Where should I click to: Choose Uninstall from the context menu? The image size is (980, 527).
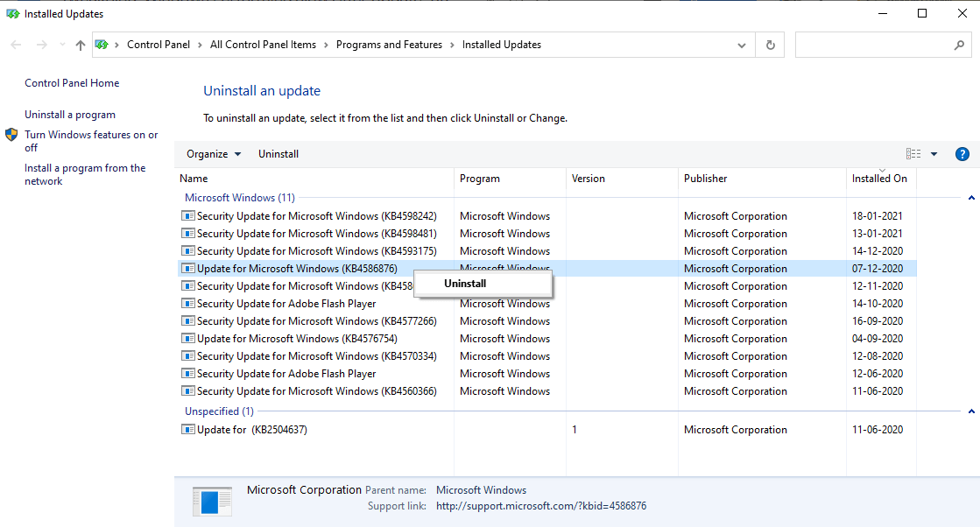[x=465, y=284]
